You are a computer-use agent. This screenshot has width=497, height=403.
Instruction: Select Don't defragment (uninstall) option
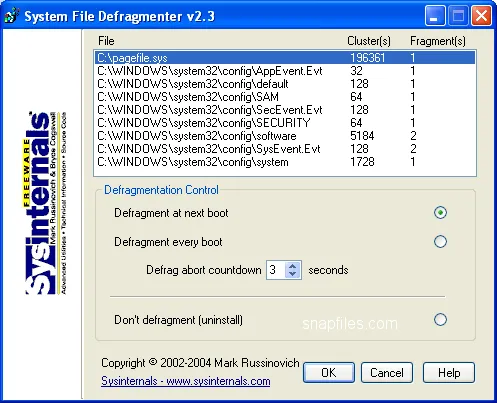pyautogui.click(x=440, y=320)
